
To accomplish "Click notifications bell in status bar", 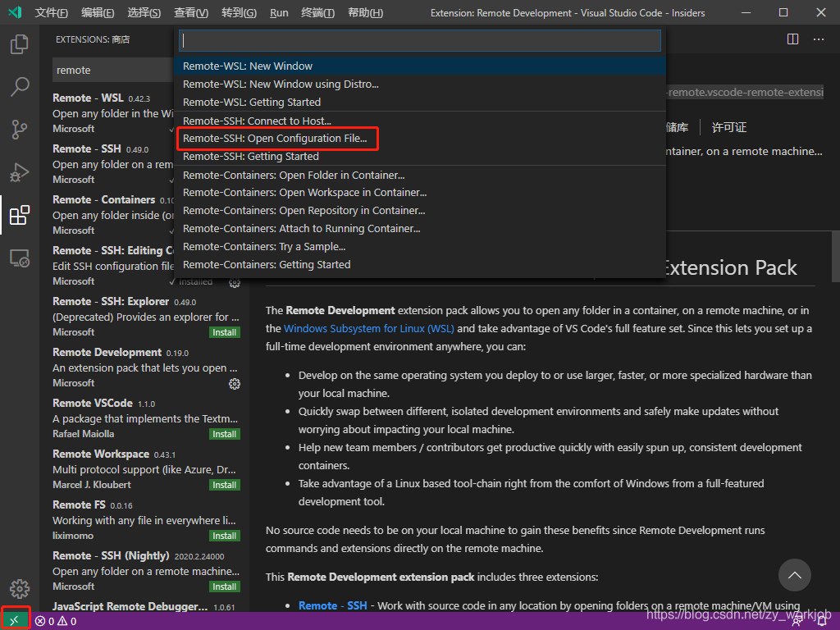I will point(822,622).
